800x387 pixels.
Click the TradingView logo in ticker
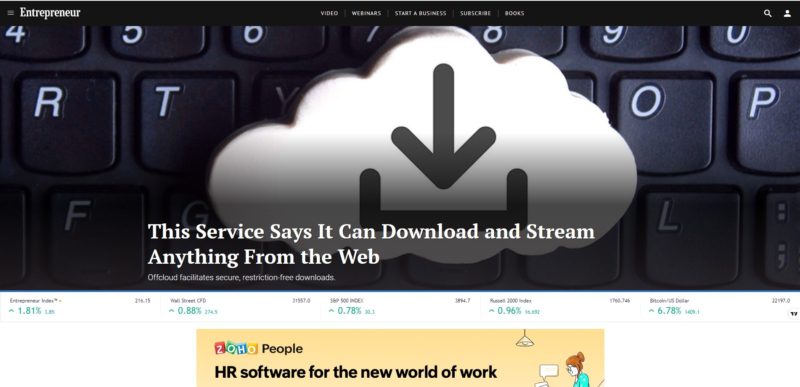pyautogui.click(x=793, y=314)
